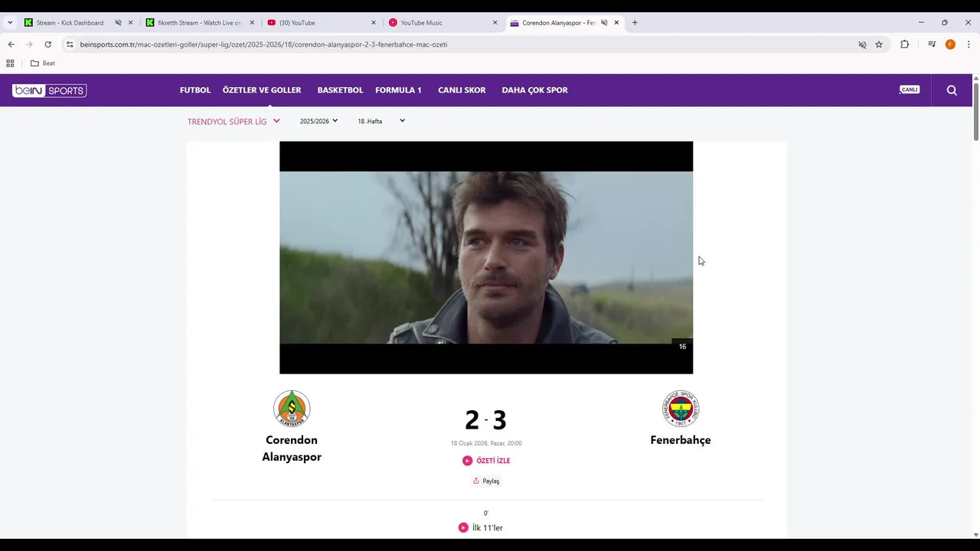Bookmark this page with star icon
This screenshot has width=980, height=551.
[x=879, y=44]
